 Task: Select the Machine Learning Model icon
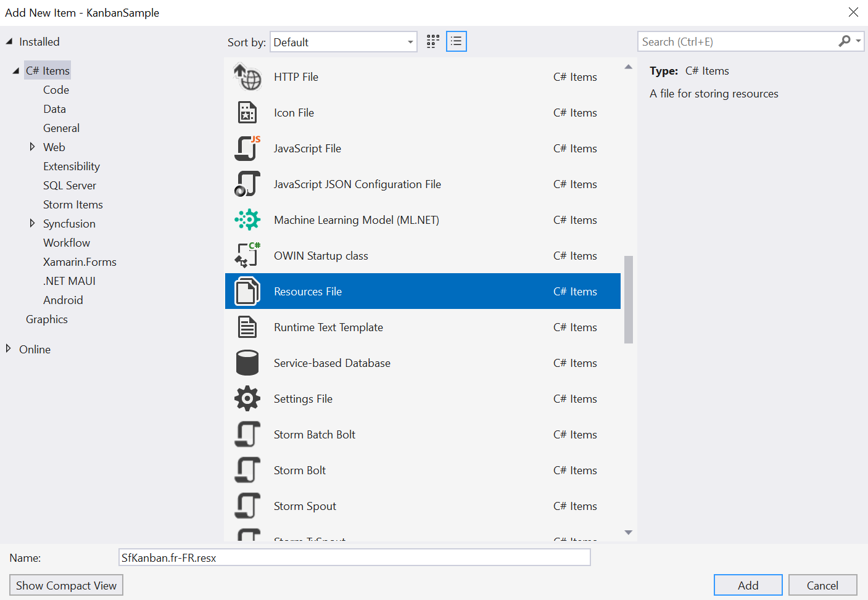(x=247, y=220)
